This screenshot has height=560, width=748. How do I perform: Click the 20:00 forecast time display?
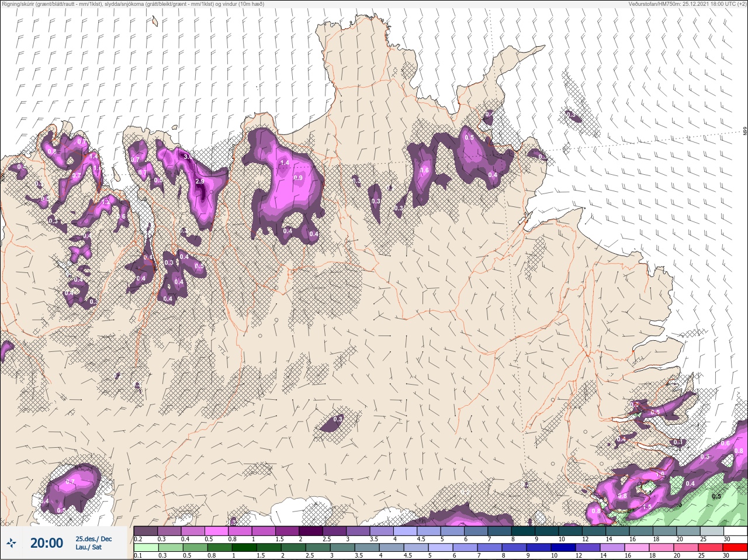[47, 543]
